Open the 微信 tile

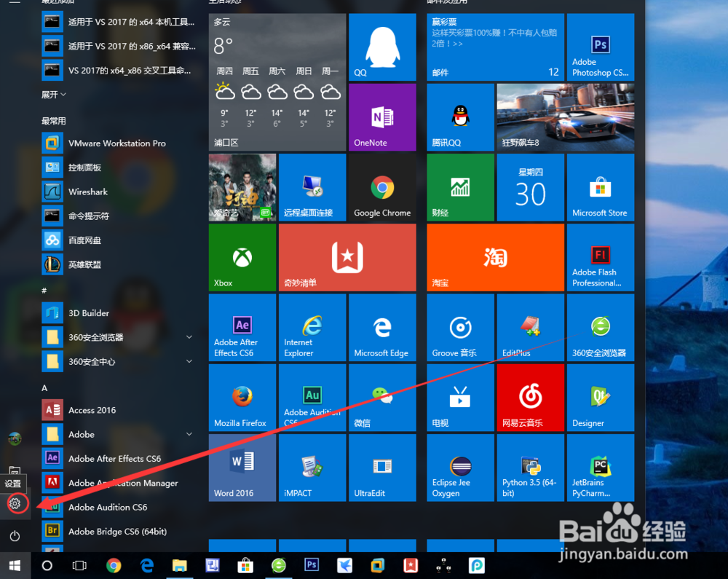coord(382,398)
